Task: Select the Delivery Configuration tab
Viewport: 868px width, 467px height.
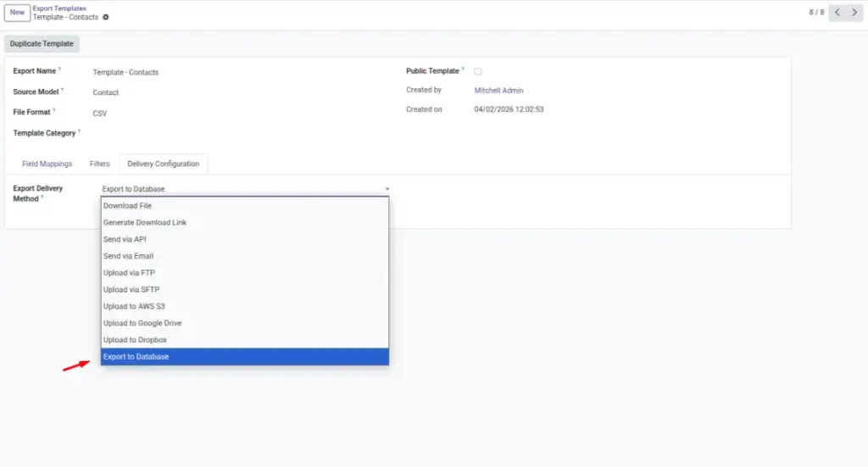Action: (164, 164)
